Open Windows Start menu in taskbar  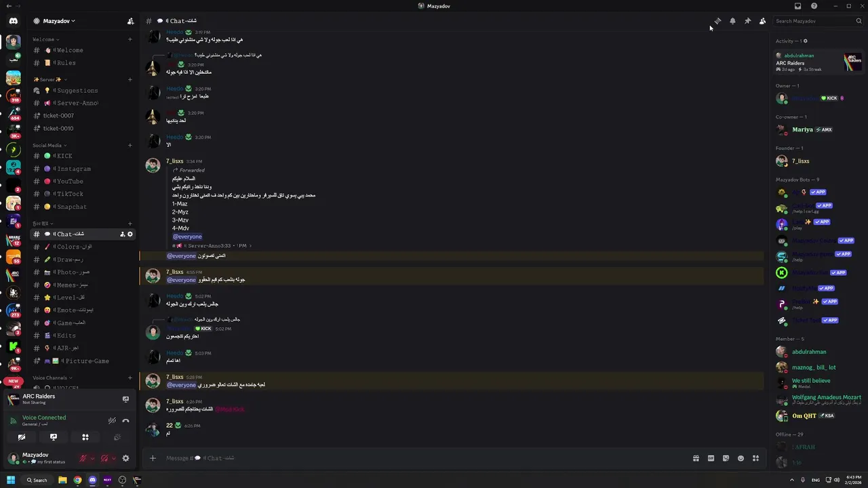(x=11, y=480)
